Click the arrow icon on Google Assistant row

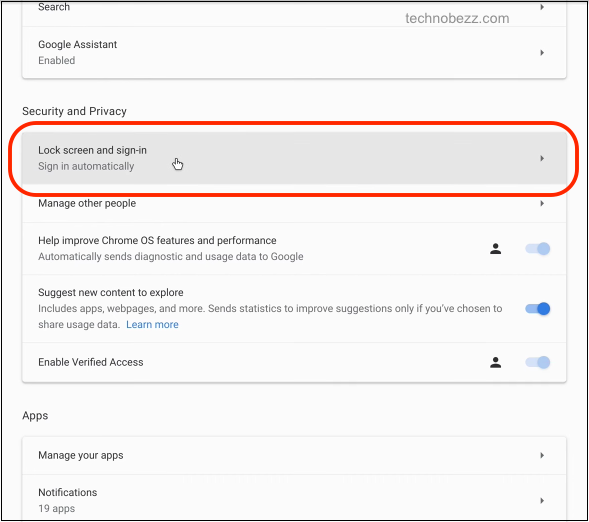[x=542, y=53]
